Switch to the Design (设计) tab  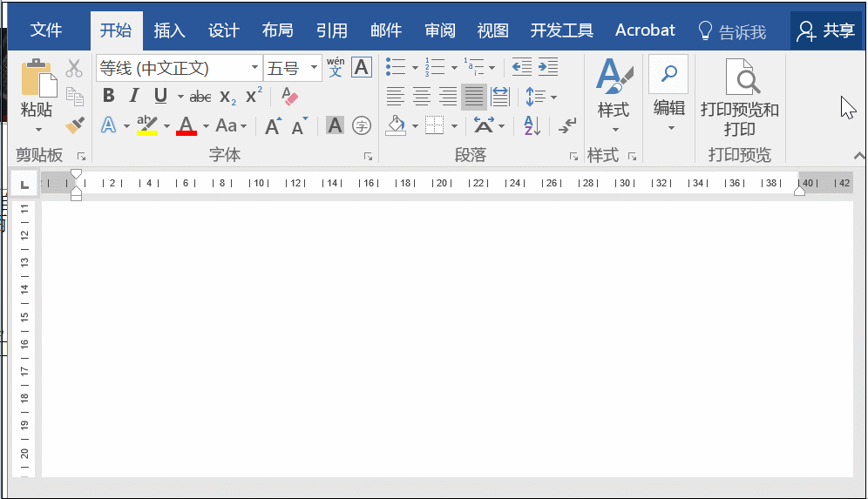[x=224, y=30]
